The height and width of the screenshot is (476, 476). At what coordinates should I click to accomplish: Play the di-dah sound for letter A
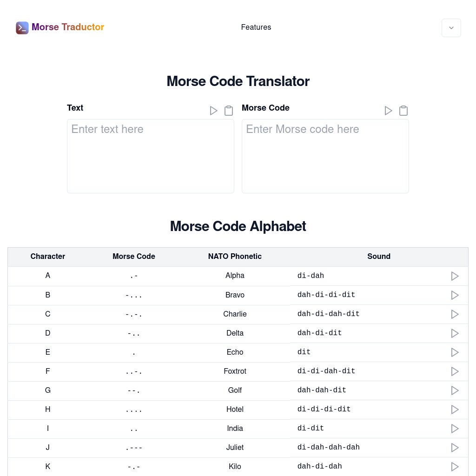point(455,276)
